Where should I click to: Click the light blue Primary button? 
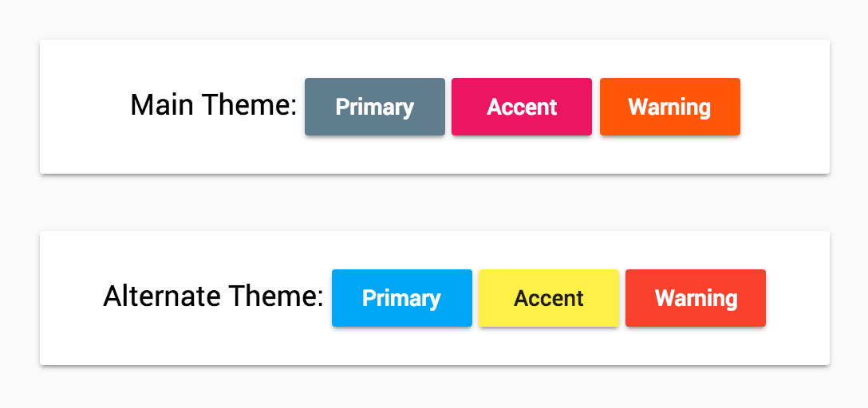coord(401,298)
